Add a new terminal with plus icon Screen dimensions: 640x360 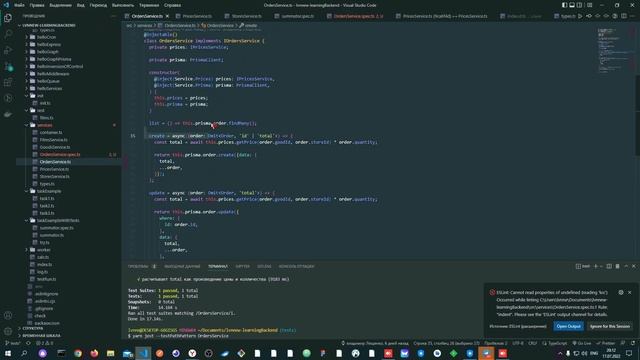tap(596, 266)
